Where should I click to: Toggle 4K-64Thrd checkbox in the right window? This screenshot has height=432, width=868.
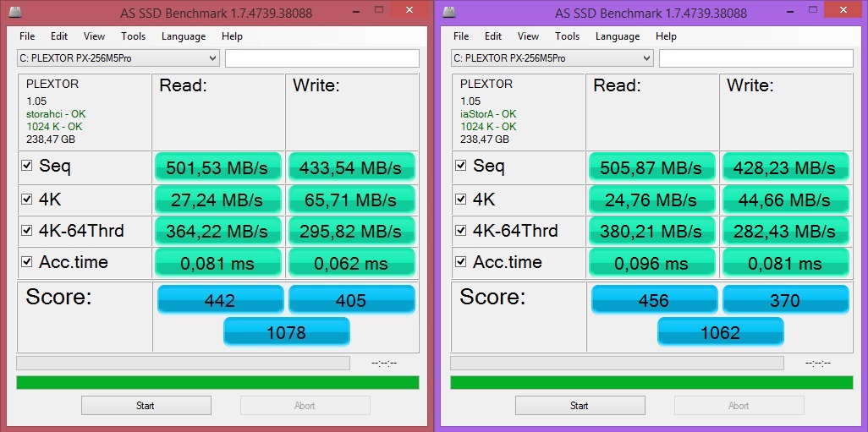[460, 230]
